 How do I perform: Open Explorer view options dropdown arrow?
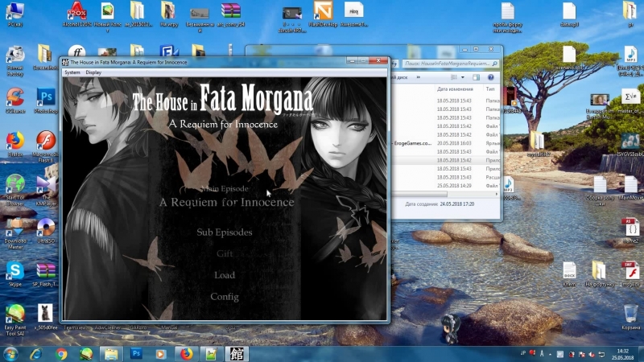pyautogui.click(x=462, y=77)
